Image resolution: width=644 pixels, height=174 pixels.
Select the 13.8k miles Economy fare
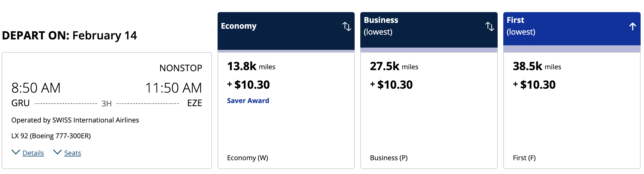(251, 67)
